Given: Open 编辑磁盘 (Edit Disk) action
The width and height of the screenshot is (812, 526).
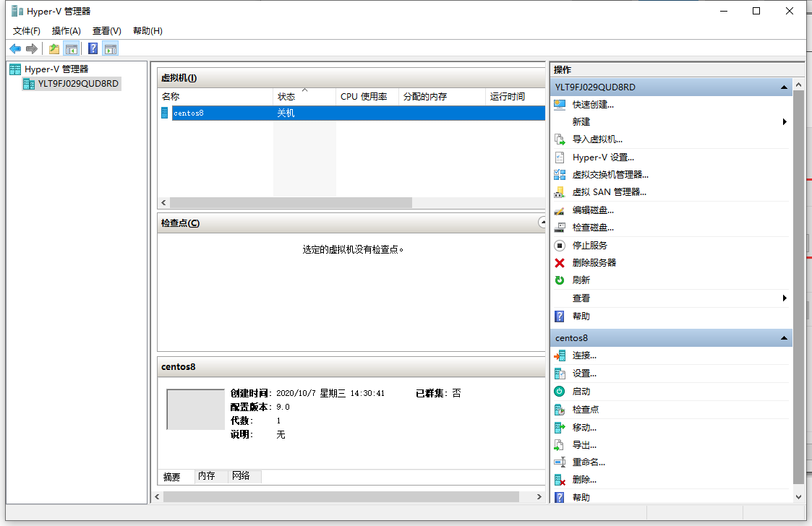Looking at the screenshot, I should (593, 210).
